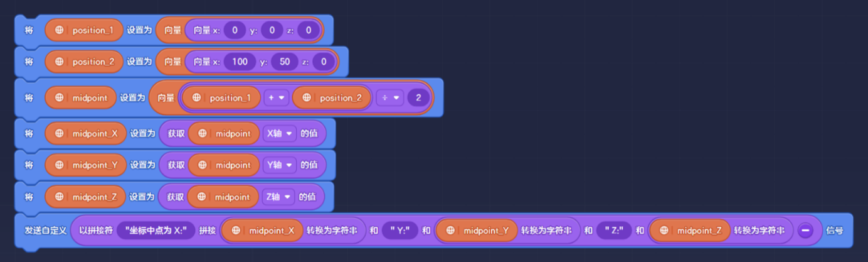This screenshot has height=262, width=868.
Task: Select the 发送自定义 signal block label
Action: 41,231
